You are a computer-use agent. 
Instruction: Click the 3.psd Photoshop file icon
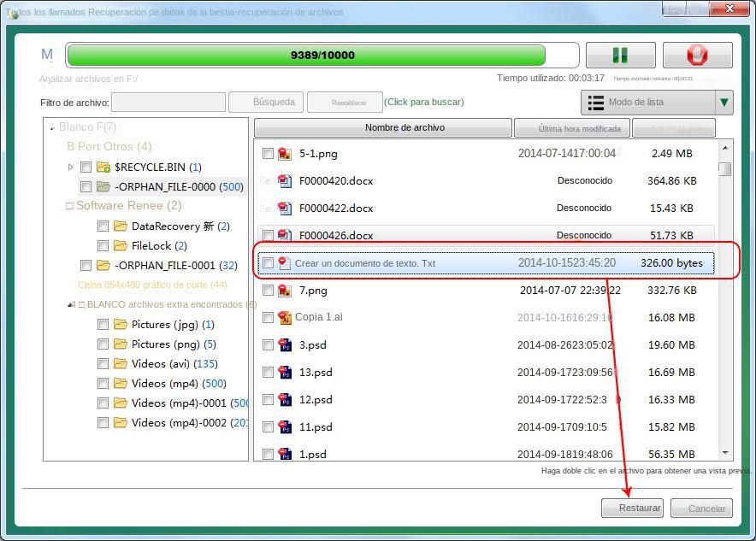(286, 345)
